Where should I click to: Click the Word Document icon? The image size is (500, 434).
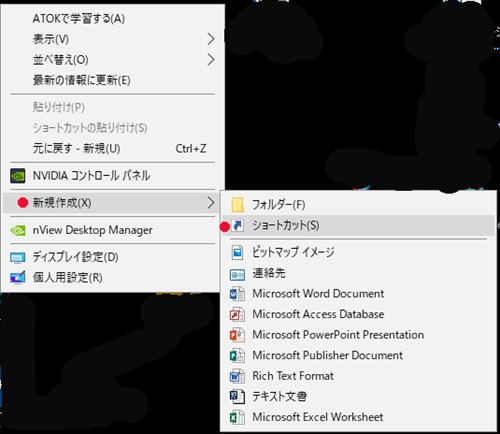237,294
